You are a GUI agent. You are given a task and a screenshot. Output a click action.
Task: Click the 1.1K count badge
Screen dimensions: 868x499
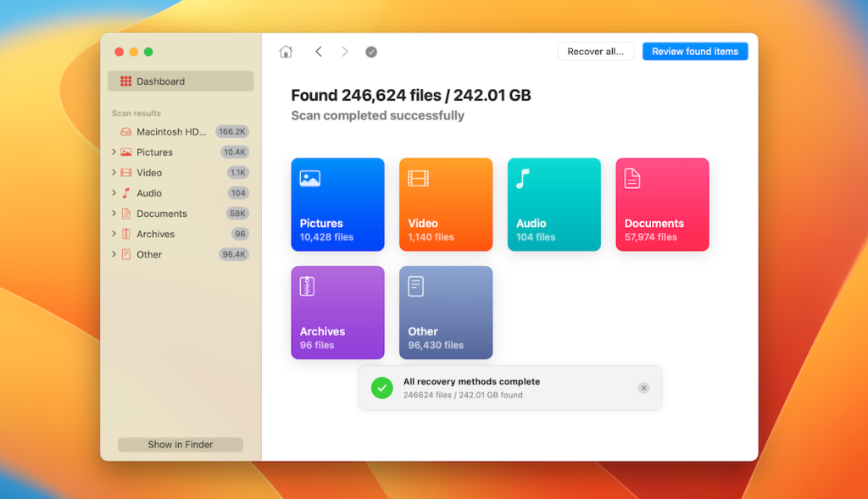click(238, 173)
